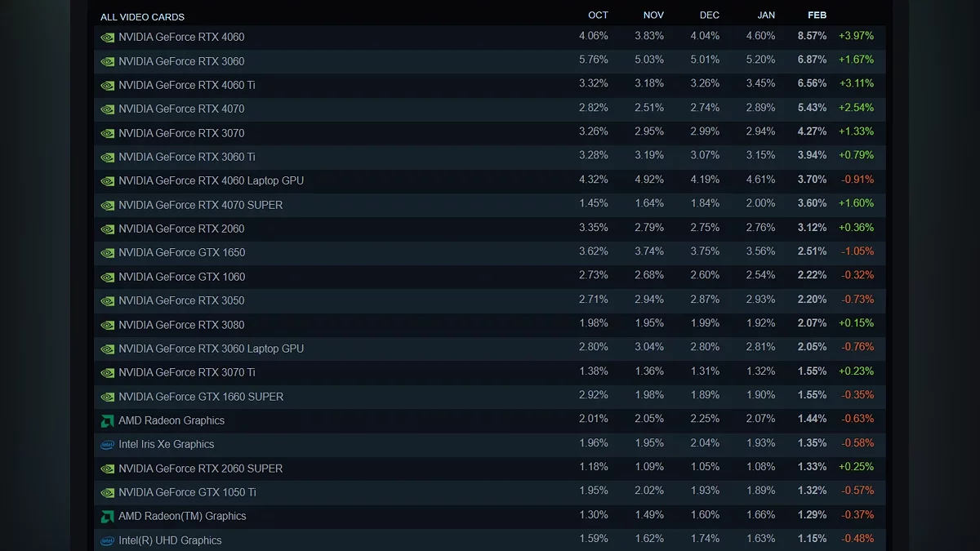This screenshot has height=551, width=980.
Task: Click the NVIDIA icon beside GTX 1050 Ti
Action: coord(107,493)
